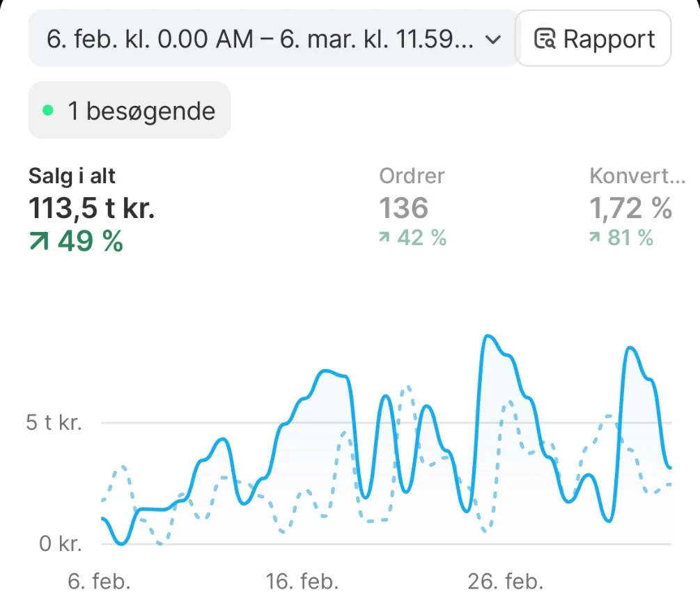Select the Salg i alt metric tab

coord(91,209)
